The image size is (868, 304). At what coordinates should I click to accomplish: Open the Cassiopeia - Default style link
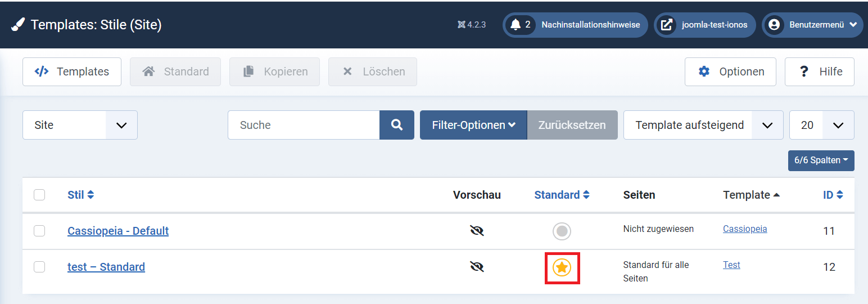click(x=118, y=231)
